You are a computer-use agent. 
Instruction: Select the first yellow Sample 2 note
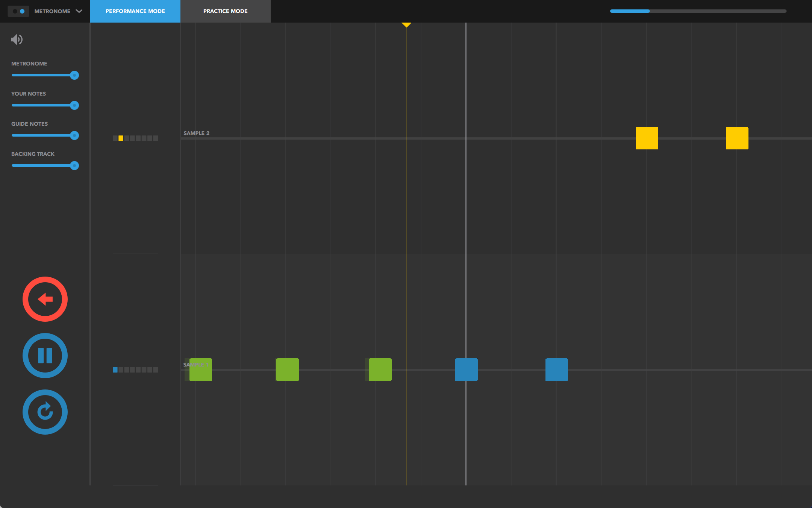(x=647, y=138)
